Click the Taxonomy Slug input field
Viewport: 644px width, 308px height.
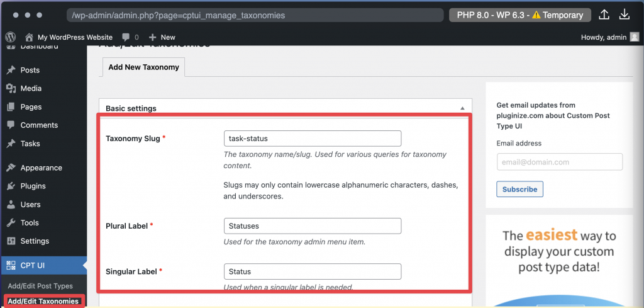pyautogui.click(x=312, y=139)
